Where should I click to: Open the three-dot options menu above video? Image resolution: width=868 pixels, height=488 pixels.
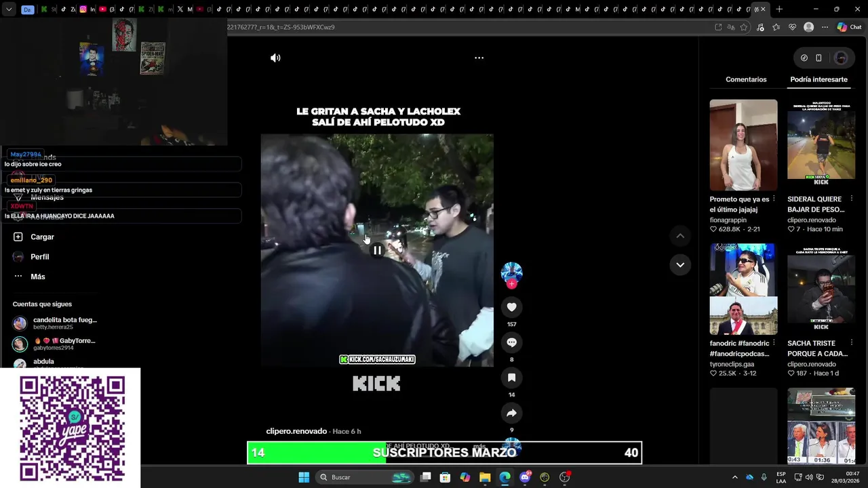coord(479,58)
